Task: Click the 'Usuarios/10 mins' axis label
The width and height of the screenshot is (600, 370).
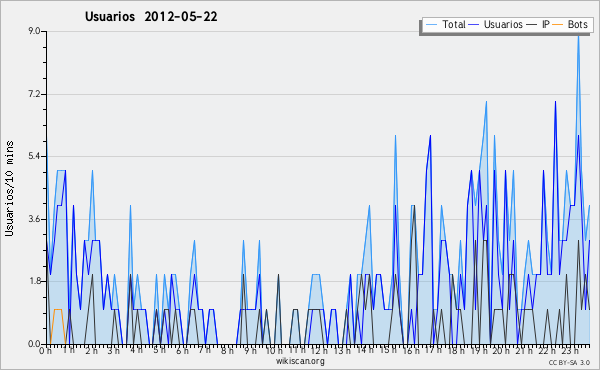Action: pyautogui.click(x=9, y=188)
